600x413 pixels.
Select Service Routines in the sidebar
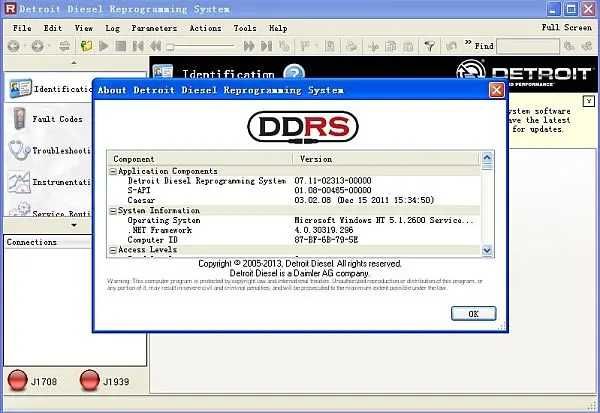point(49,209)
